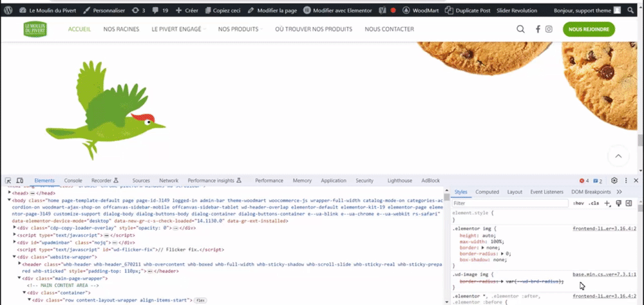Click the flex badge on row div
The width and height of the screenshot is (644, 305).
(200, 300)
